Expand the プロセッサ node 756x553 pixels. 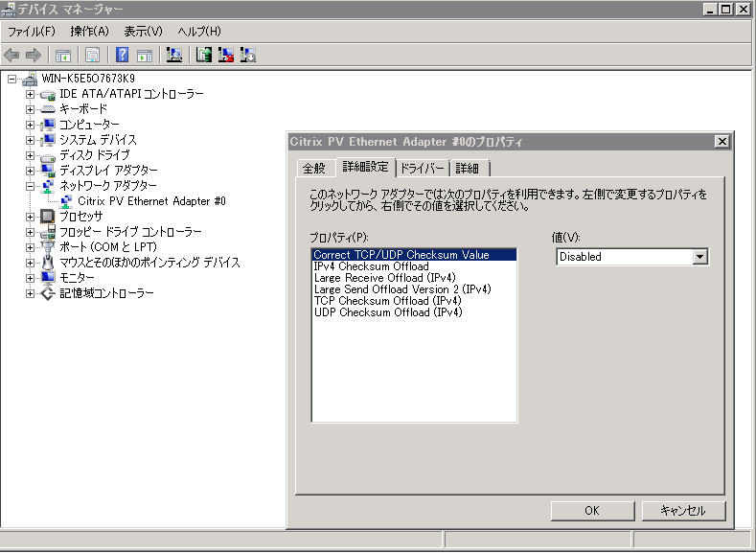coord(30,217)
